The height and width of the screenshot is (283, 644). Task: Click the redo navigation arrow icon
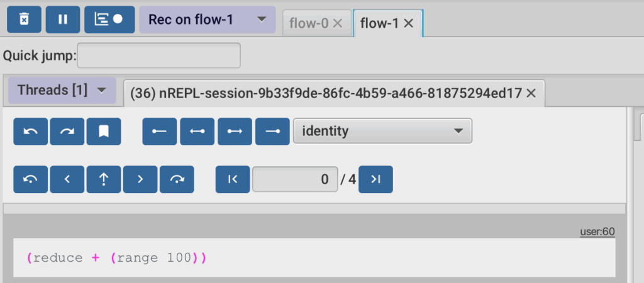pyautogui.click(x=67, y=131)
